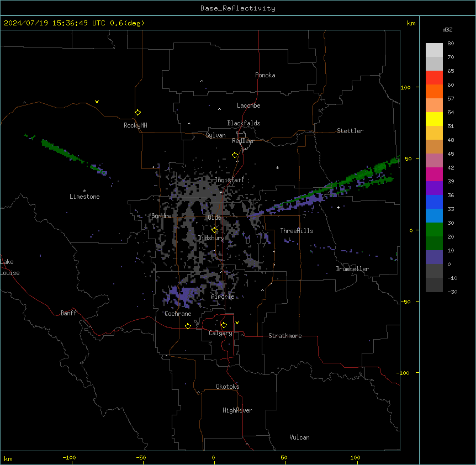Click the Strathmore label
This screenshot has width=476, height=465.
tap(285, 336)
